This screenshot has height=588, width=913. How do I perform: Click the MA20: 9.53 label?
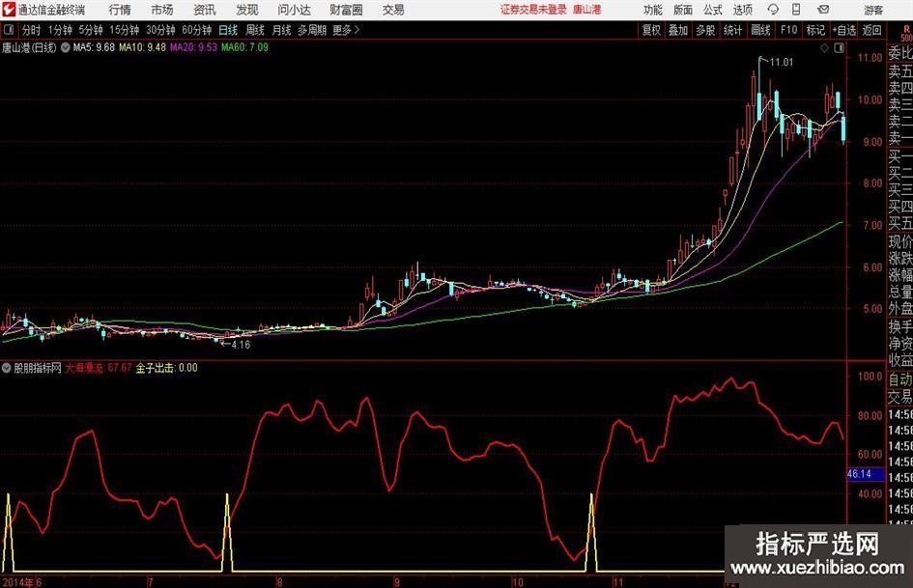pyautogui.click(x=193, y=47)
